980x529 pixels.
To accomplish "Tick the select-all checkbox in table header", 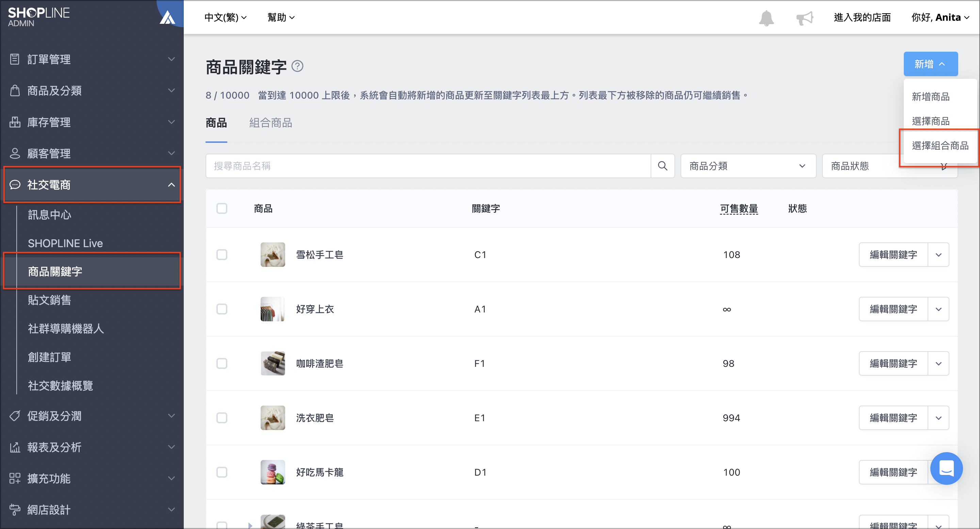I will tap(222, 208).
